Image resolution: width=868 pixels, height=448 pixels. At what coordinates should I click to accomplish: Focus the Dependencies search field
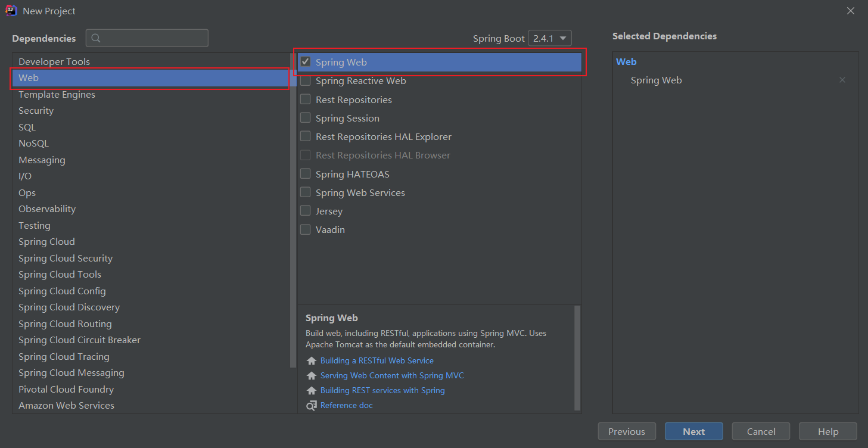[x=147, y=38]
